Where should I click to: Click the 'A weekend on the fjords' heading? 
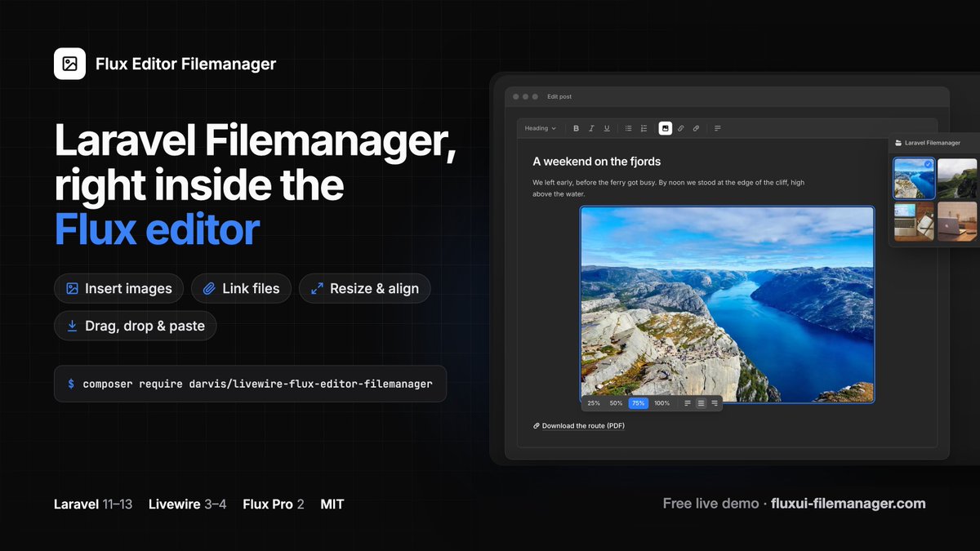(x=597, y=162)
